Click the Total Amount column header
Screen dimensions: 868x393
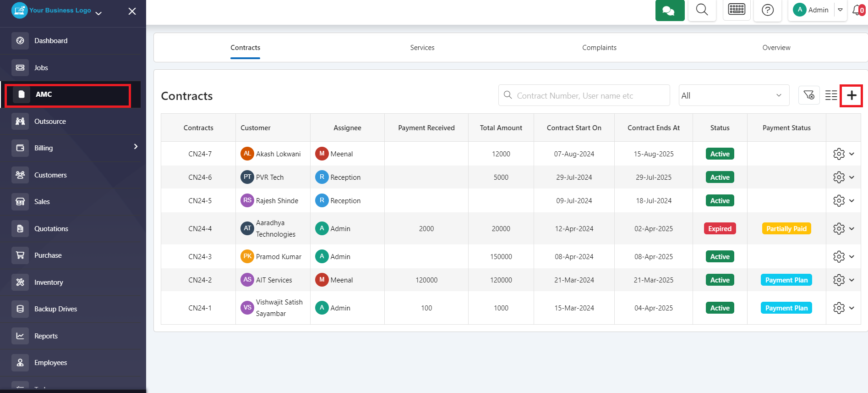pyautogui.click(x=501, y=128)
